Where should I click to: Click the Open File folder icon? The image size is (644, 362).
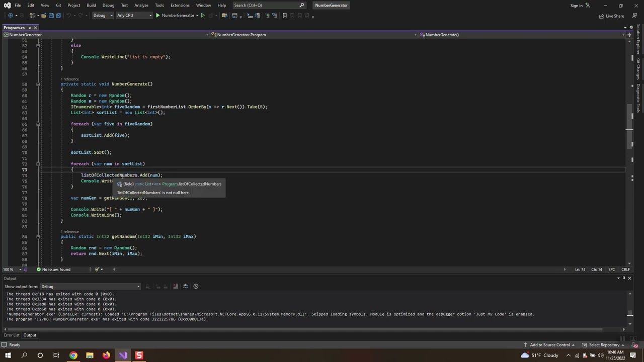coord(43,16)
